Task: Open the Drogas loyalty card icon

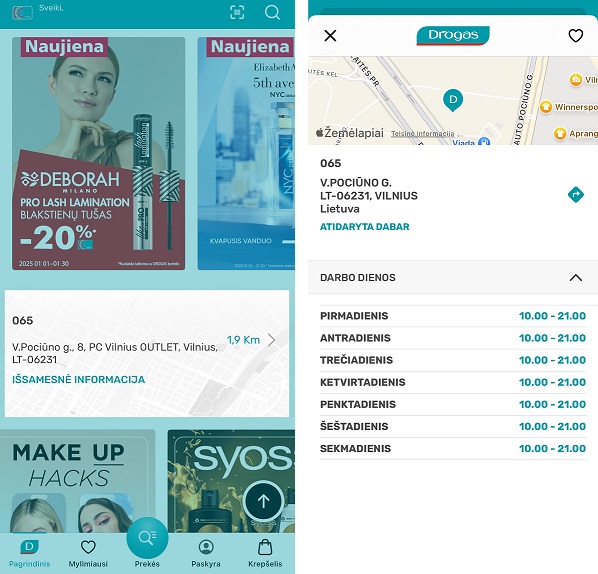Action: 23,13
